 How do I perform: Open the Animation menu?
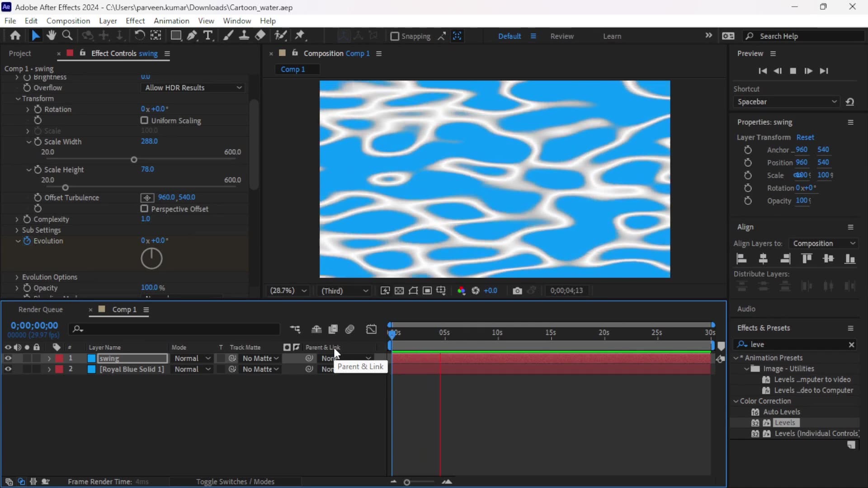point(171,21)
